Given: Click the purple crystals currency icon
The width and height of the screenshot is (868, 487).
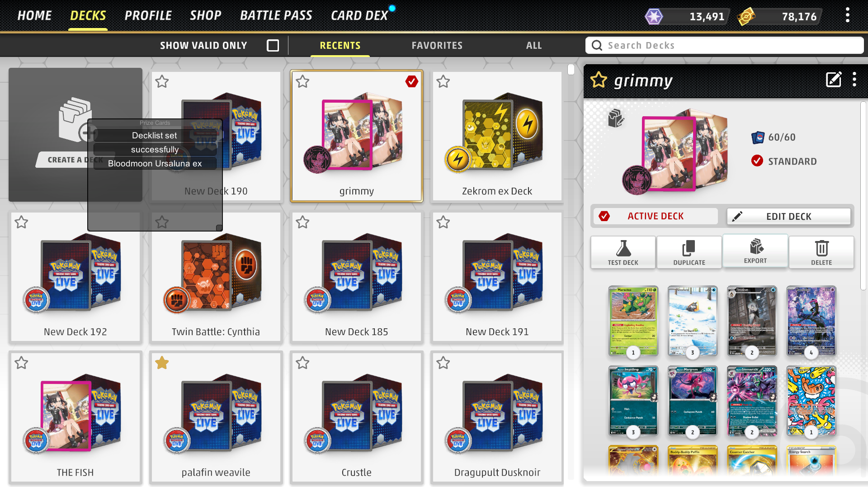Looking at the screenshot, I should point(654,17).
